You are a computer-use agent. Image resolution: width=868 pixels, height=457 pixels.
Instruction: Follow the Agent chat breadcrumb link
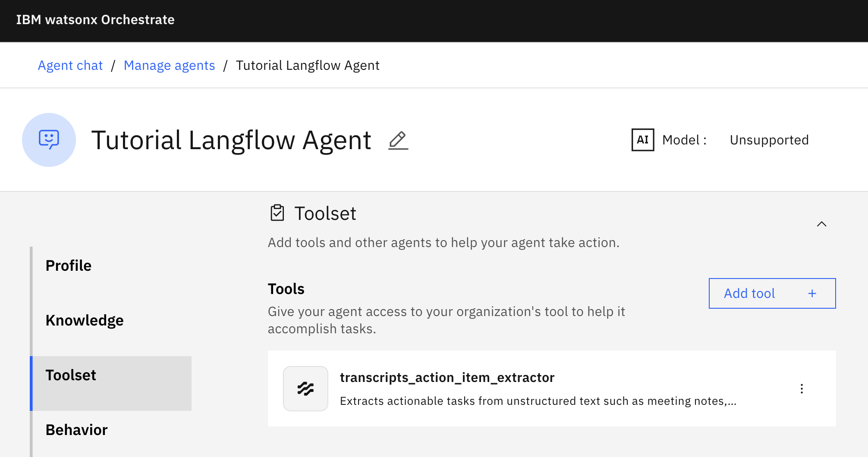coord(70,66)
